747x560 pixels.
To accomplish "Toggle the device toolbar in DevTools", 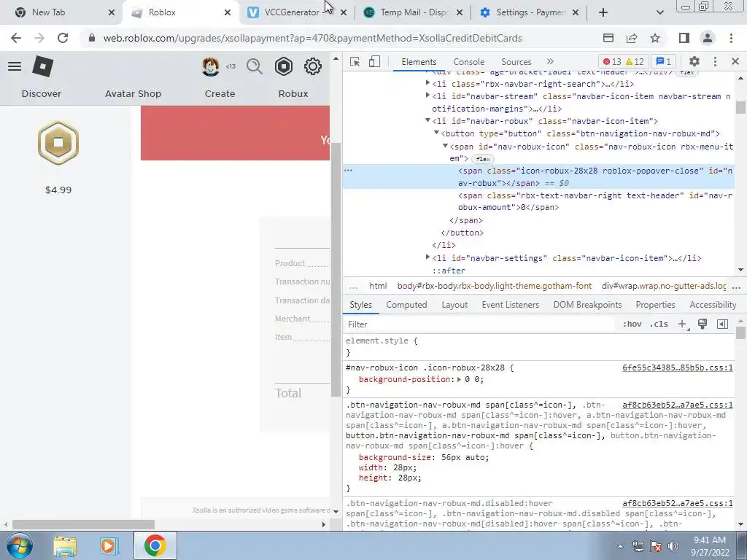I will click(x=374, y=61).
